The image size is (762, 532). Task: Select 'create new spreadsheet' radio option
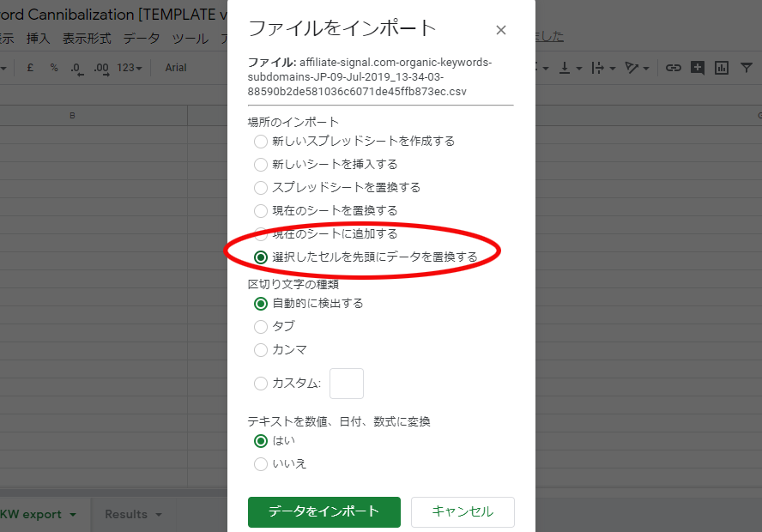click(x=261, y=142)
